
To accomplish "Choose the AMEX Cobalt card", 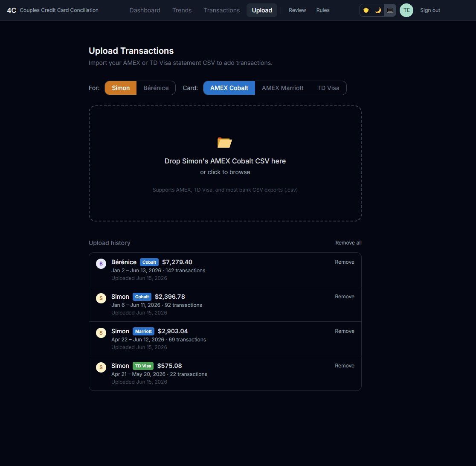I will coord(229,88).
